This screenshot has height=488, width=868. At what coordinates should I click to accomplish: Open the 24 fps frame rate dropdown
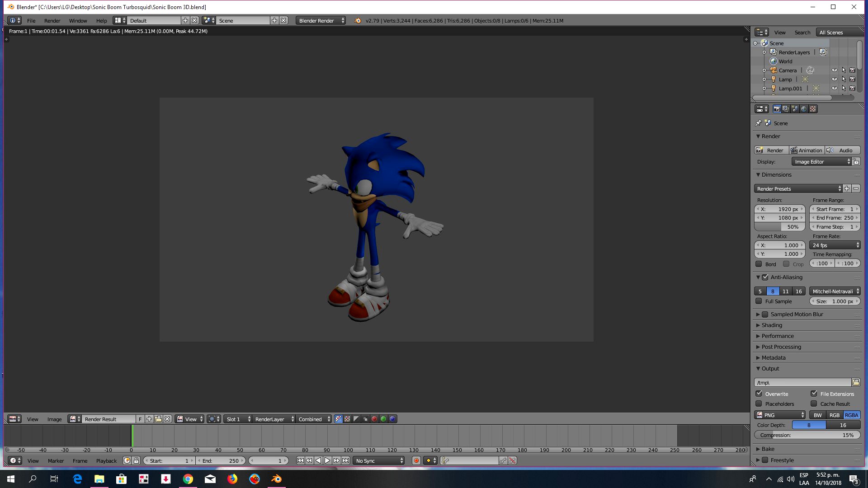point(835,245)
